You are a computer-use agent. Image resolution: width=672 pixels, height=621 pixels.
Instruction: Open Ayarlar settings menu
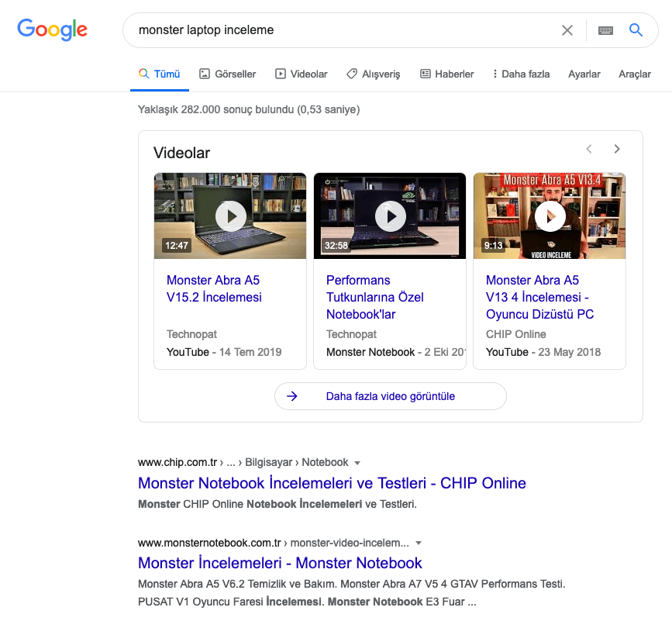(584, 74)
